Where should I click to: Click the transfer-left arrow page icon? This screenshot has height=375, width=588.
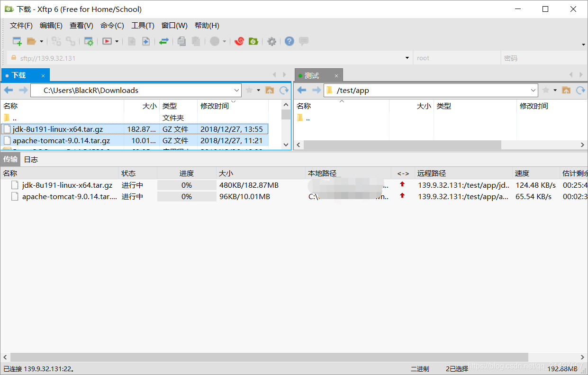[x=132, y=41]
